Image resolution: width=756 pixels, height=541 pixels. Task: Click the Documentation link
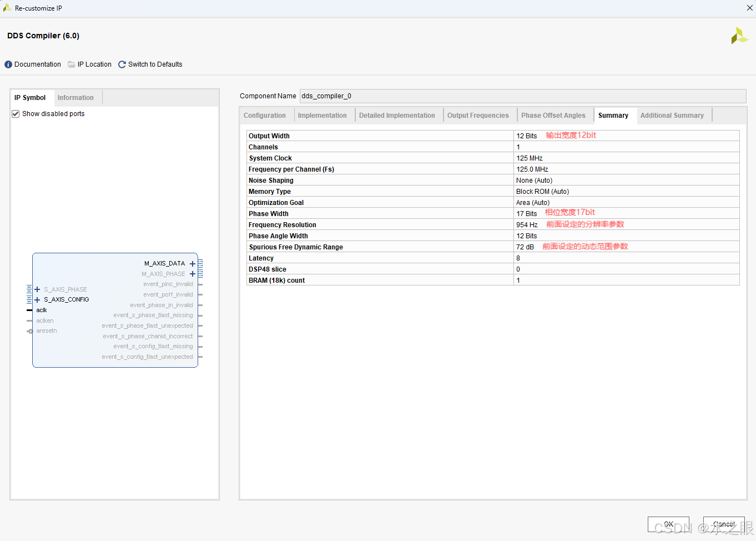click(x=38, y=64)
